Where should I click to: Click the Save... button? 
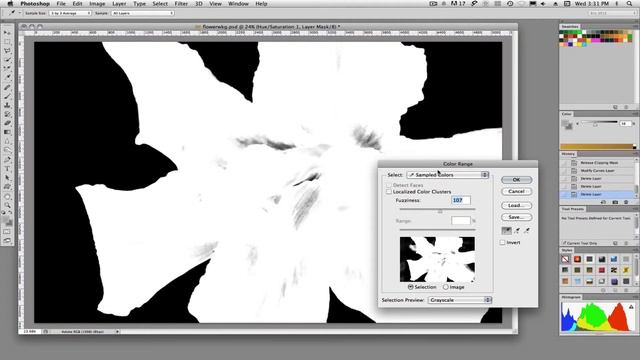(516, 217)
